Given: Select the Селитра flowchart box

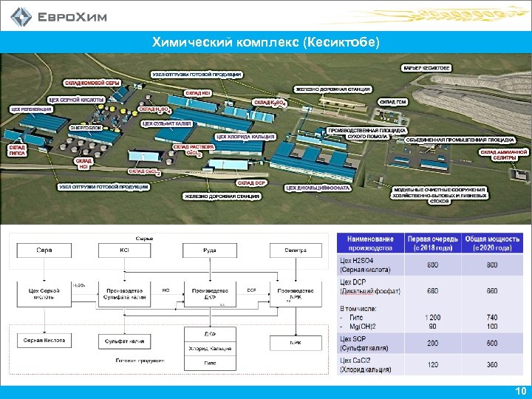Looking at the screenshot, I should click(296, 250).
